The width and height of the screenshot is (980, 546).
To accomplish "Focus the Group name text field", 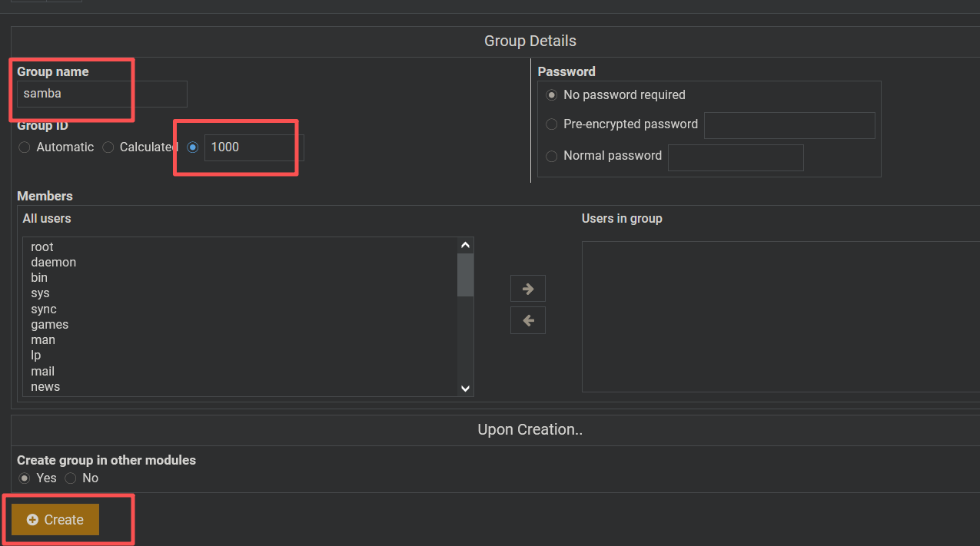I will point(101,94).
